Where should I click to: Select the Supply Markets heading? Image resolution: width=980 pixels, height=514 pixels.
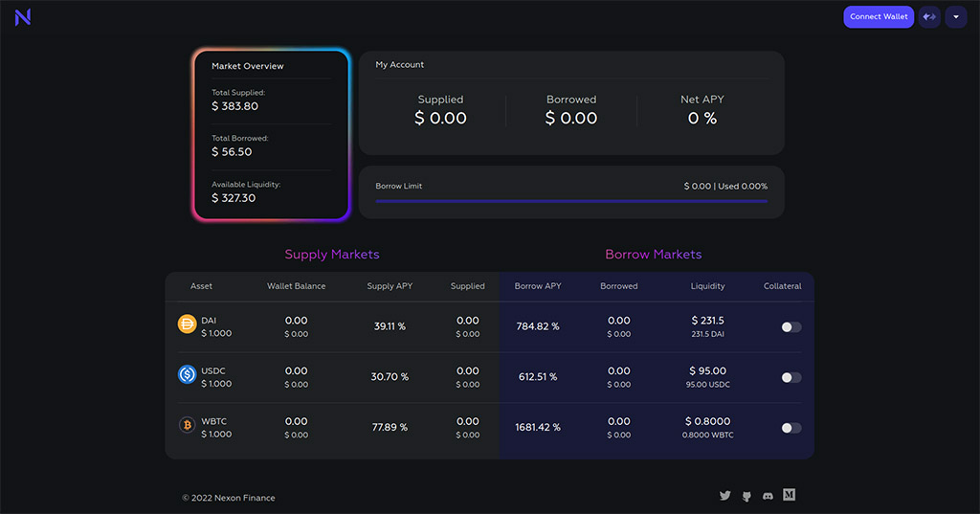click(x=332, y=255)
